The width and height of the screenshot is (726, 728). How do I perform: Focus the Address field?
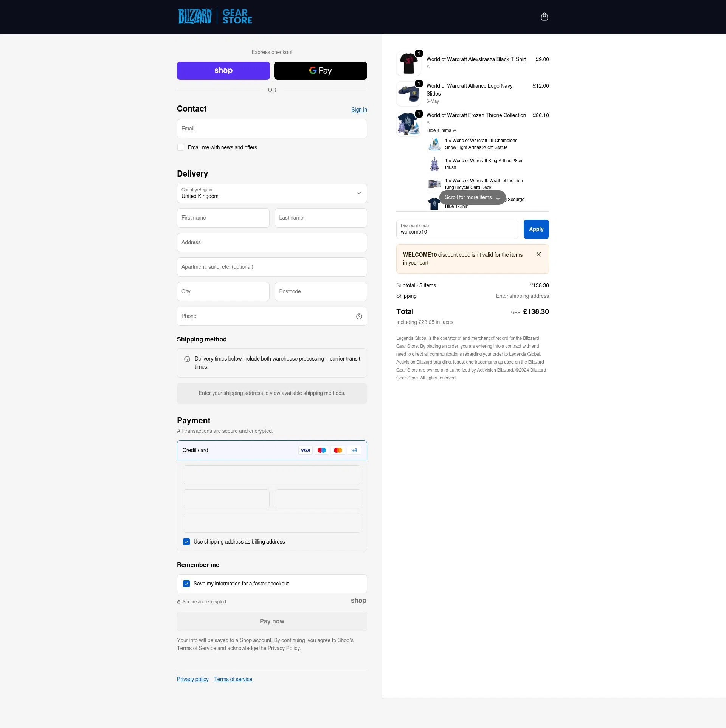[x=272, y=242]
